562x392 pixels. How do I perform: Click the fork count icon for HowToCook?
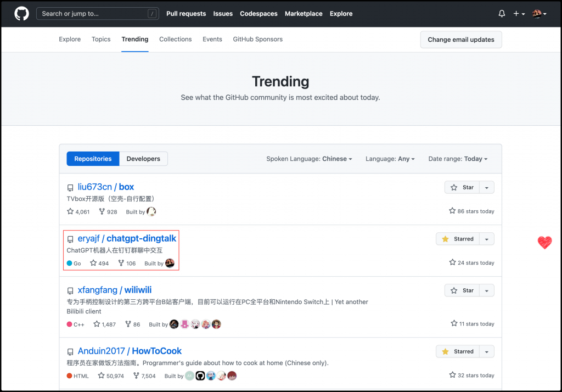pyautogui.click(x=137, y=376)
